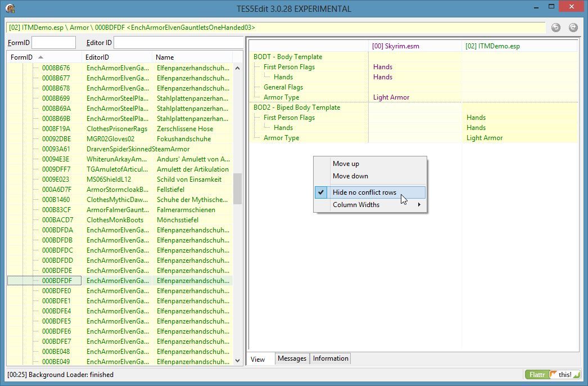Click into the FormID filter field
The image size is (588, 386).
(x=53, y=43)
